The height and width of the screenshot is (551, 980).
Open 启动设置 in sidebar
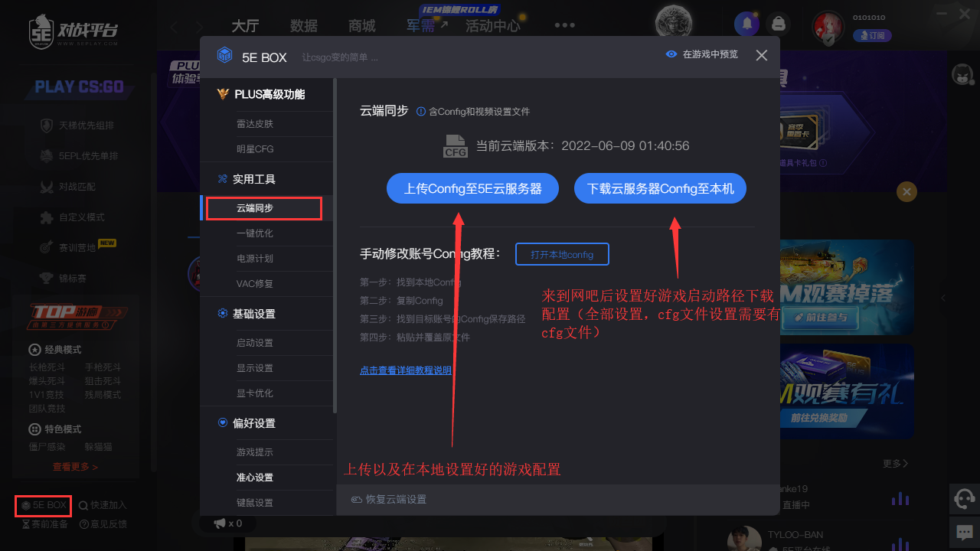click(255, 343)
